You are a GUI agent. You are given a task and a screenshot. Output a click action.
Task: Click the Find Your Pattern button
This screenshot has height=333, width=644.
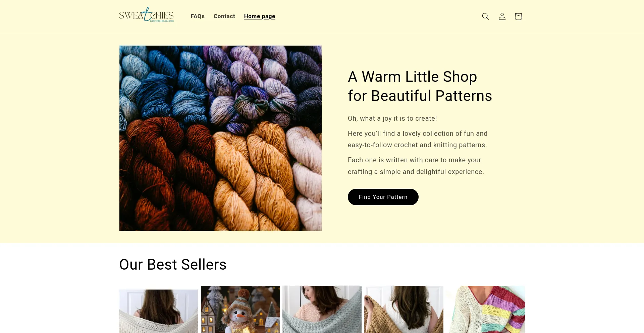pos(383,197)
